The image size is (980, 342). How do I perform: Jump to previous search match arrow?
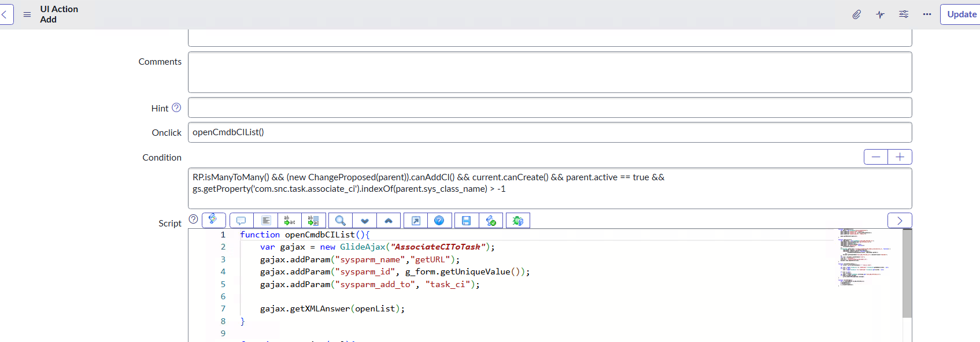click(x=389, y=221)
